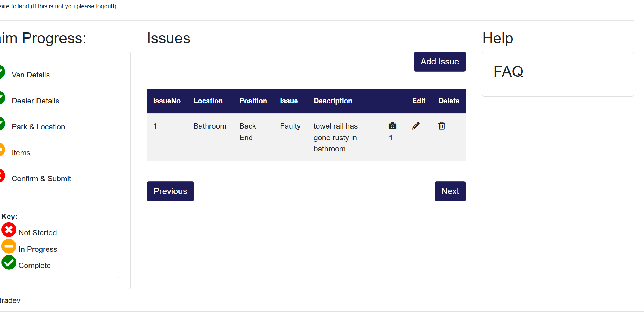Click the trash delete icon for issue 1
The image size is (644, 312).
442,126
